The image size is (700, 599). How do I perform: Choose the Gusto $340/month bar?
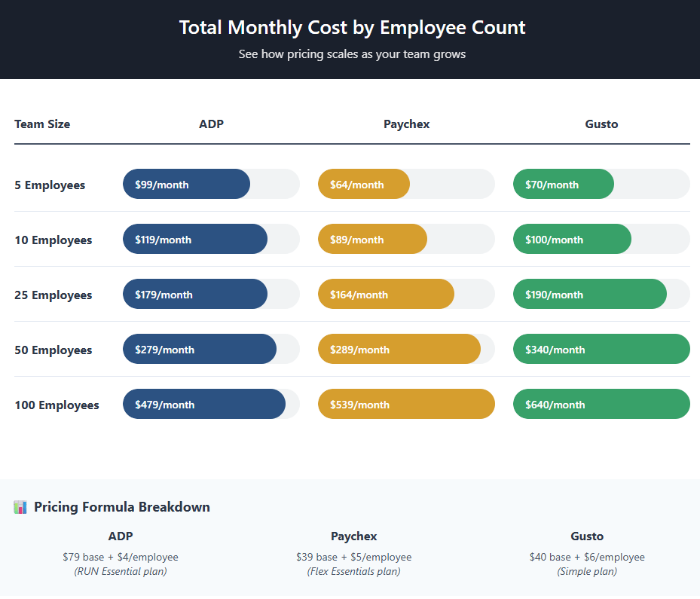click(601, 349)
